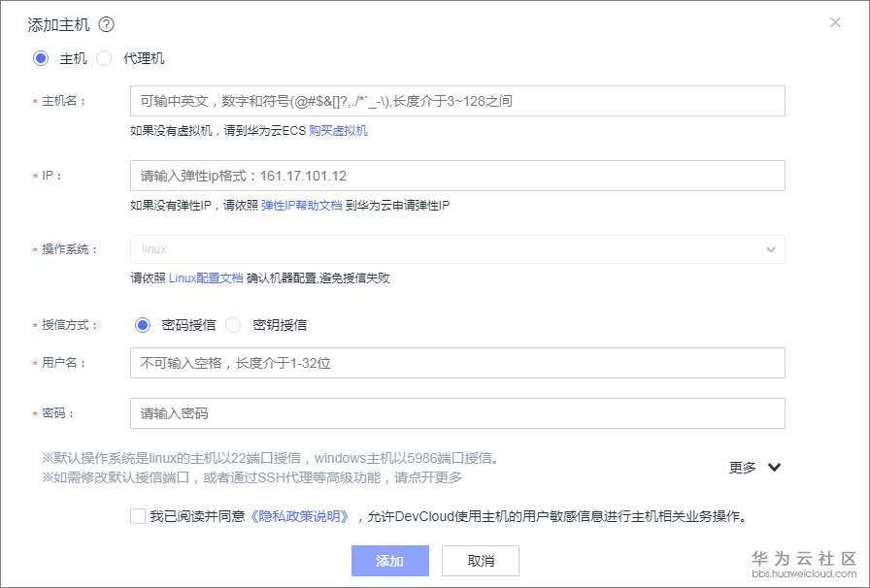Screen dimensions: 870x588
Task: Click the 添加 button to submit
Action: point(389,561)
